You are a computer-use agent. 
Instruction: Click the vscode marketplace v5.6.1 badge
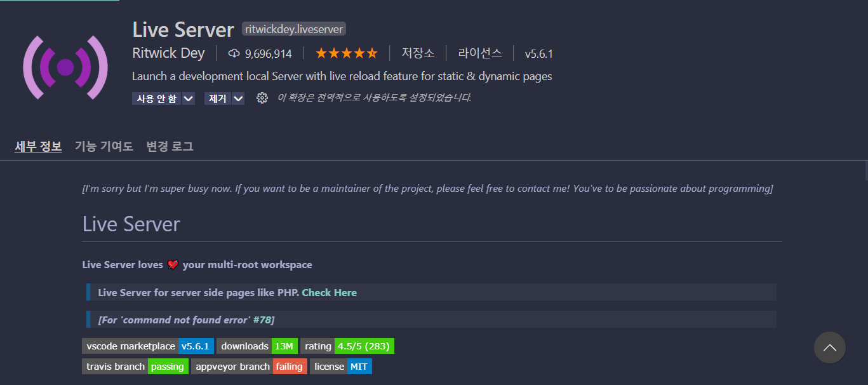pyautogui.click(x=148, y=346)
